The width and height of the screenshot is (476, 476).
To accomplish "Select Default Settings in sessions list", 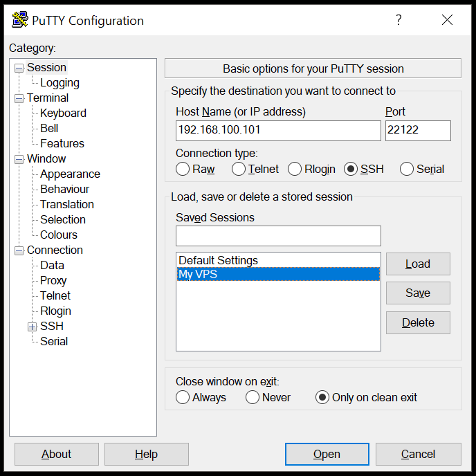I will [278, 260].
